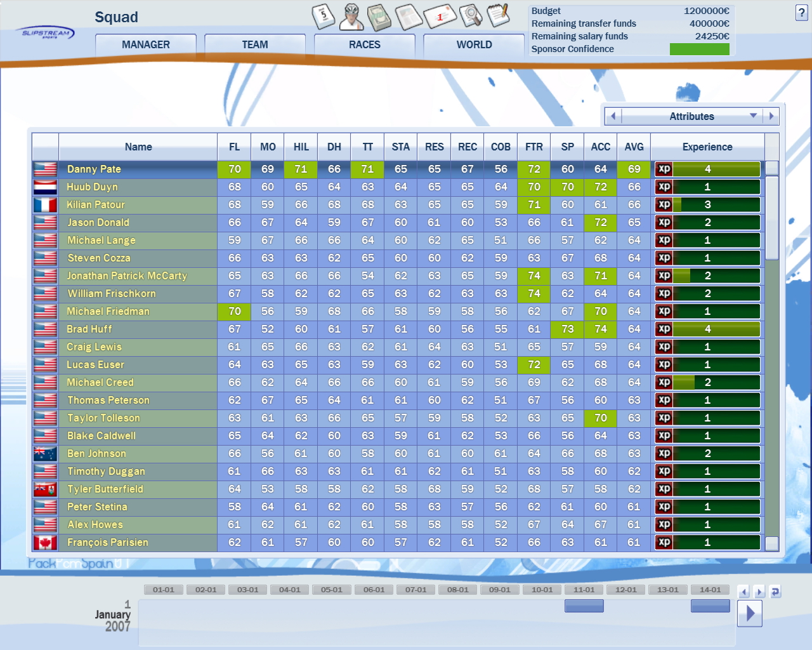Click the cyclist rider icon
Screen dimensions: 812x650
pyautogui.click(x=351, y=17)
